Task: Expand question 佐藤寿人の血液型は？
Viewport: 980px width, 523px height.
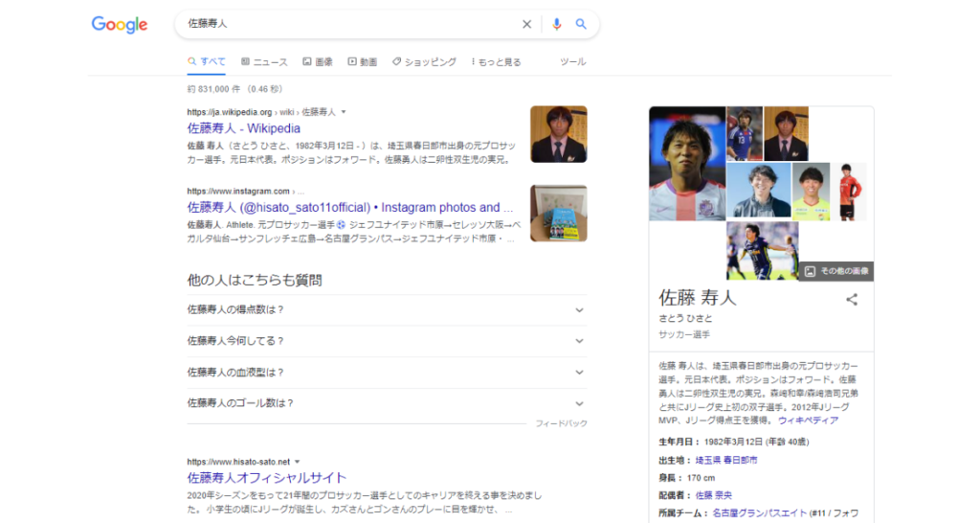Action: [387, 373]
